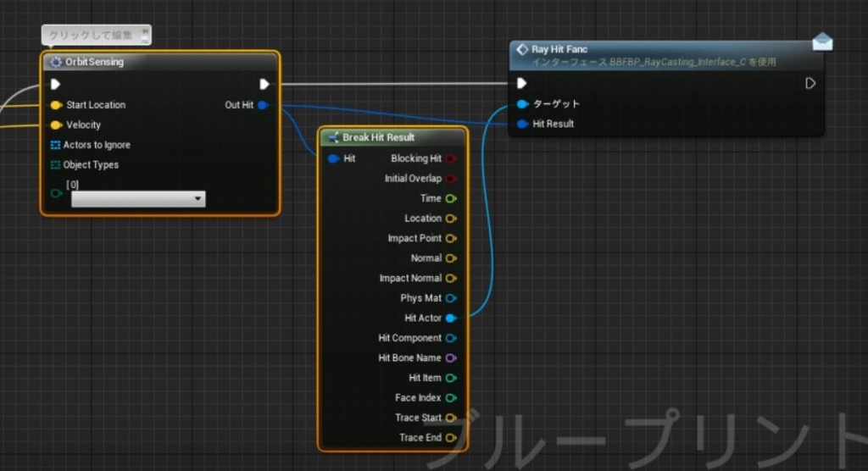Click the Ray Hit Fanc output execution pin
Image resolution: width=868 pixels, height=471 pixels.
[810, 84]
